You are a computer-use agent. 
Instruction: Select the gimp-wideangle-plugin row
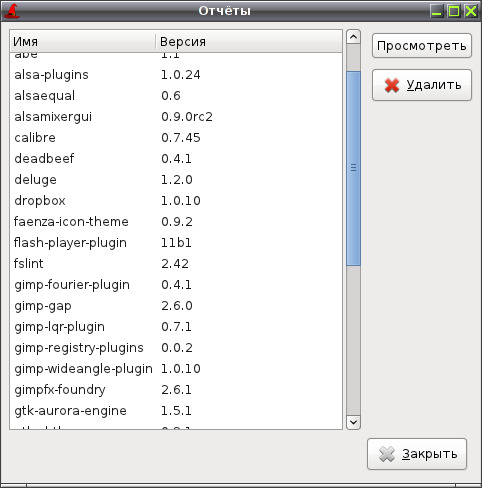click(176, 369)
